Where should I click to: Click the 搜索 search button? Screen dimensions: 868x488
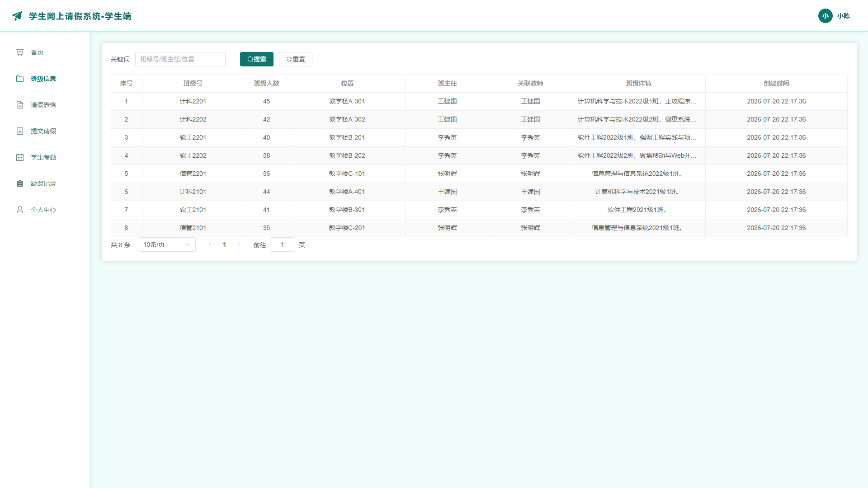tap(256, 59)
